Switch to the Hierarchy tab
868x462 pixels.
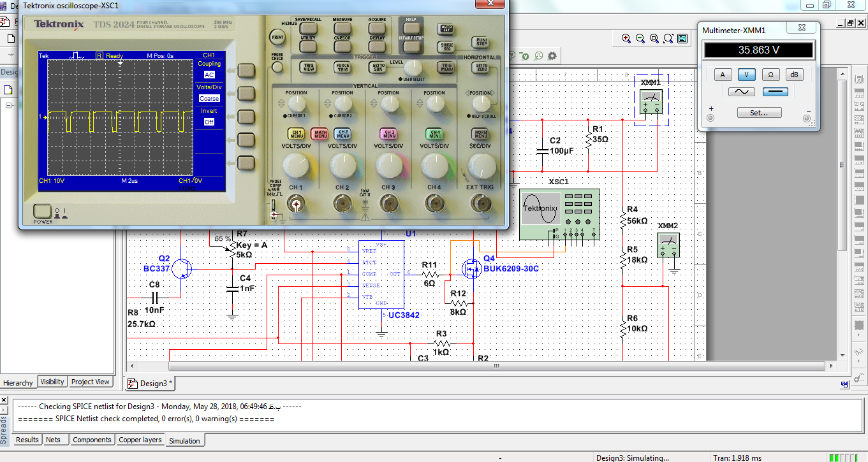point(18,382)
